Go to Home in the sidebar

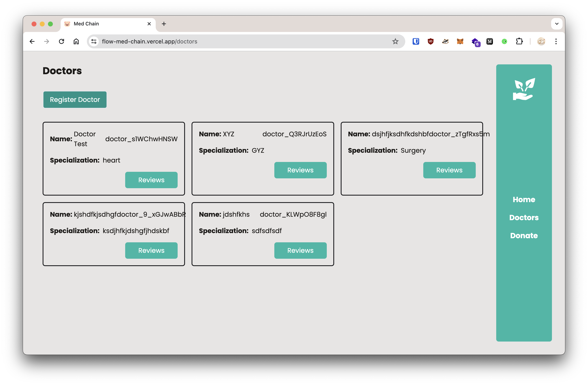click(x=524, y=199)
